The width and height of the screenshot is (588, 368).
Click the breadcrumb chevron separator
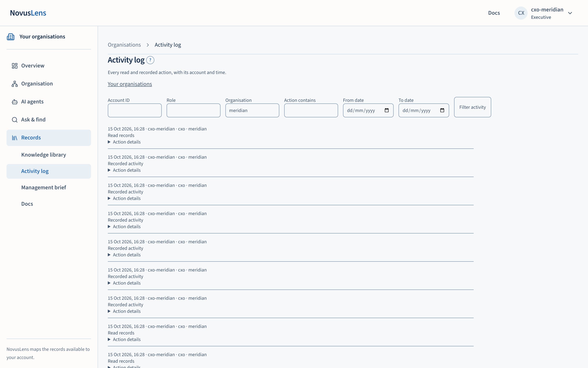(x=148, y=45)
